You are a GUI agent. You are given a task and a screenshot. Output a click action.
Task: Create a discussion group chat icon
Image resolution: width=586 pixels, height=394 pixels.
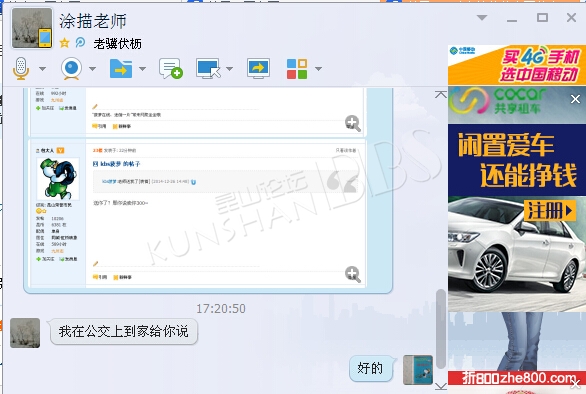click(x=170, y=68)
